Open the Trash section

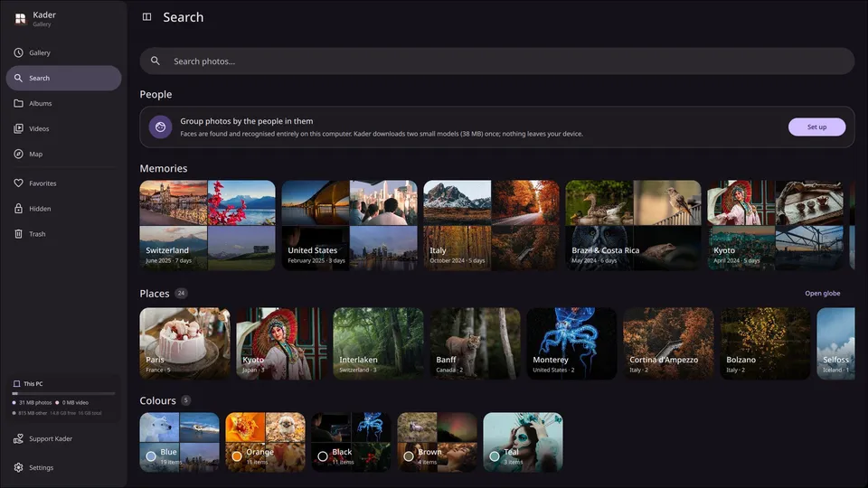pos(63,234)
